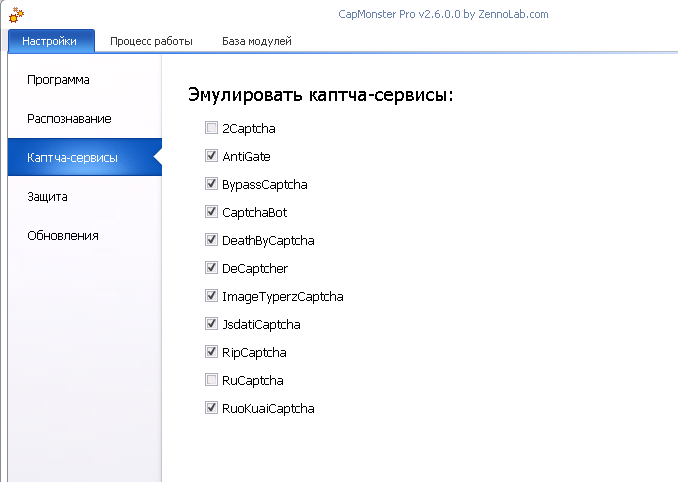Enable the RuCaptcha checkbox
Viewport: 678px width, 482px height.
211,380
